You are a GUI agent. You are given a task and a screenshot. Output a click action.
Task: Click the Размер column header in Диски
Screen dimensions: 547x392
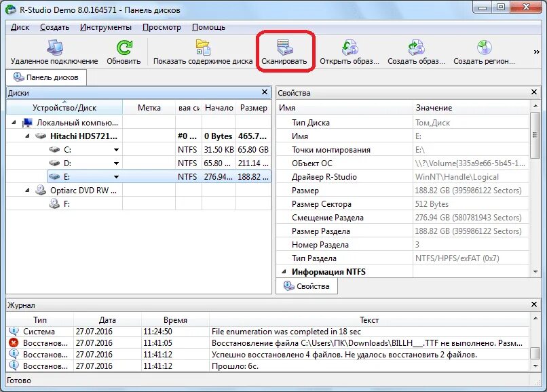point(254,107)
